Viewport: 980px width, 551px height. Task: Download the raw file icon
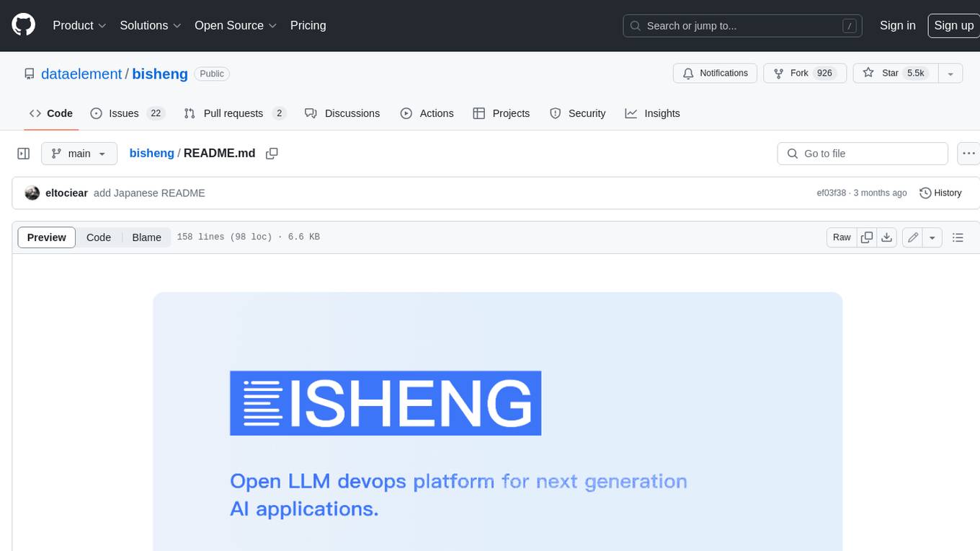(887, 237)
